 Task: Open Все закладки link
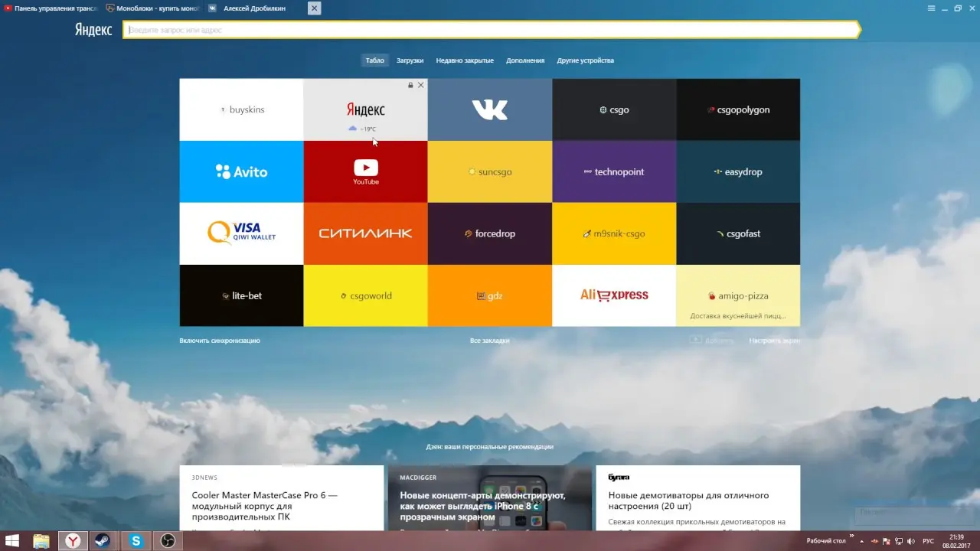(x=490, y=341)
